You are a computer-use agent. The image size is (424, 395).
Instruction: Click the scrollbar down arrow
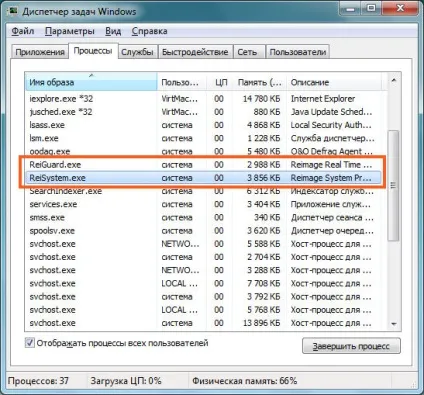(x=394, y=324)
